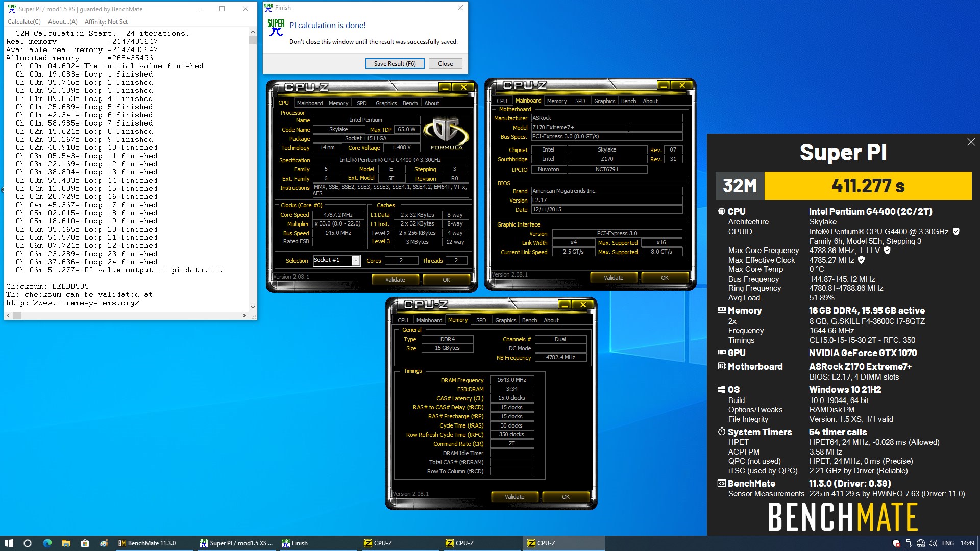Click the volume icon in system tray

coord(933,543)
